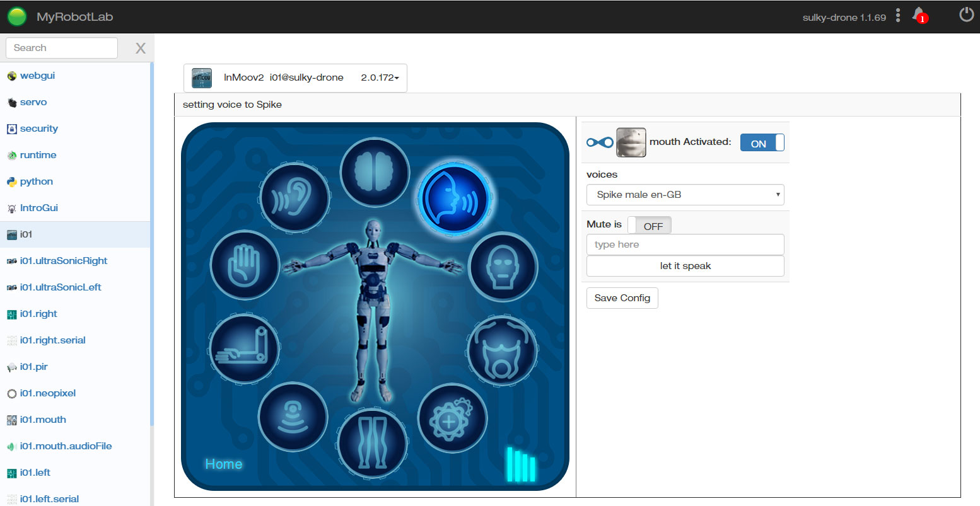This screenshot has height=506, width=980.
Task: Focus the Search services input
Action: pos(62,48)
